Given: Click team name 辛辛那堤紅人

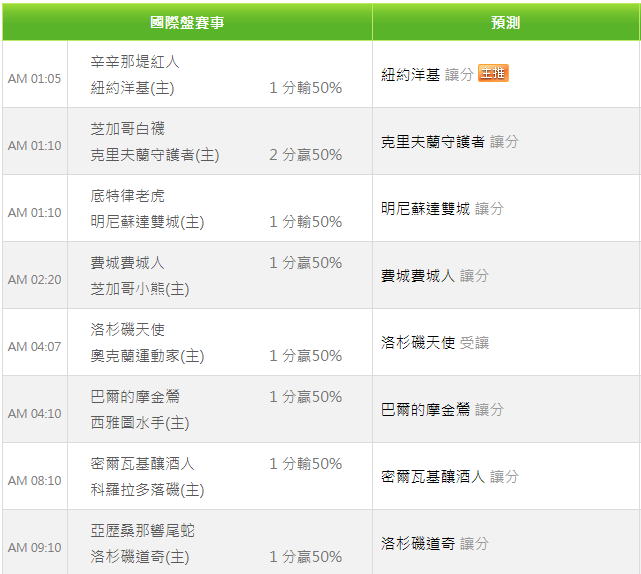Looking at the screenshot, I should [x=135, y=62].
